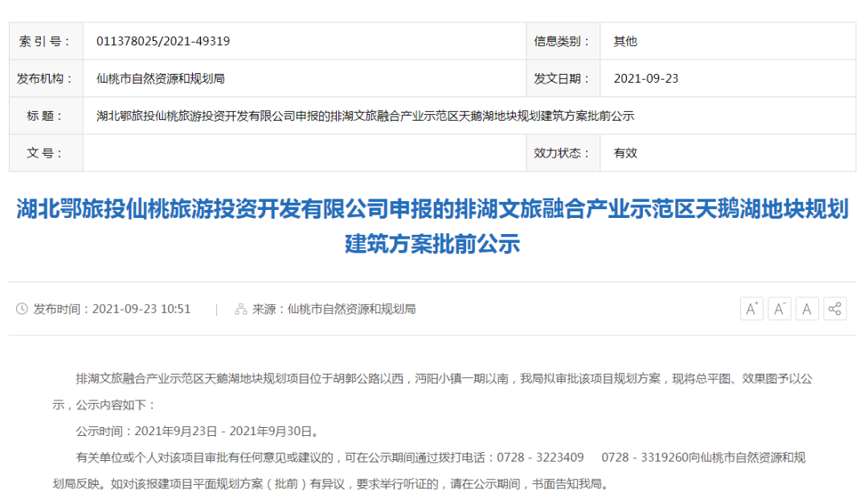Click the 索引号 label cell
Viewport: 868px width, 501px height.
[45, 41]
